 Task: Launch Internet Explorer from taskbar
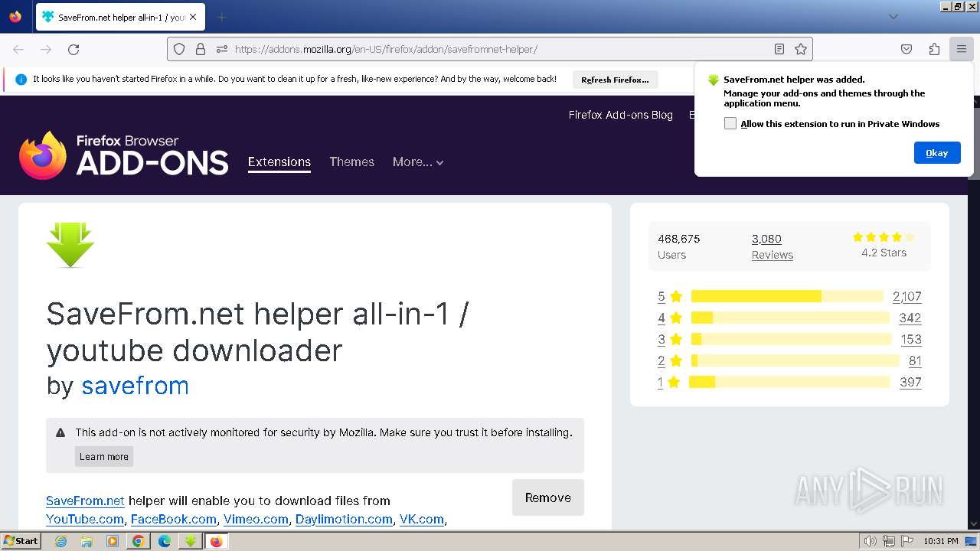pos(60,541)
